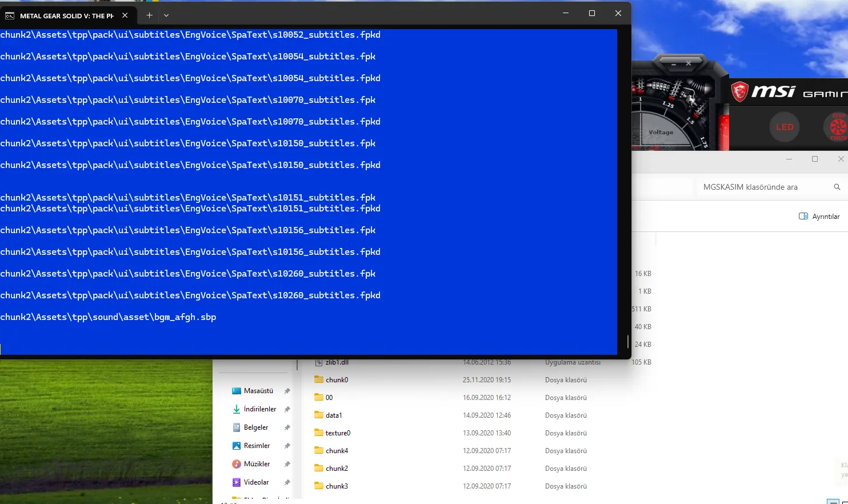Open Müzikler in the Explorer sidebar
848x504 pixels.
click(257, 464)
